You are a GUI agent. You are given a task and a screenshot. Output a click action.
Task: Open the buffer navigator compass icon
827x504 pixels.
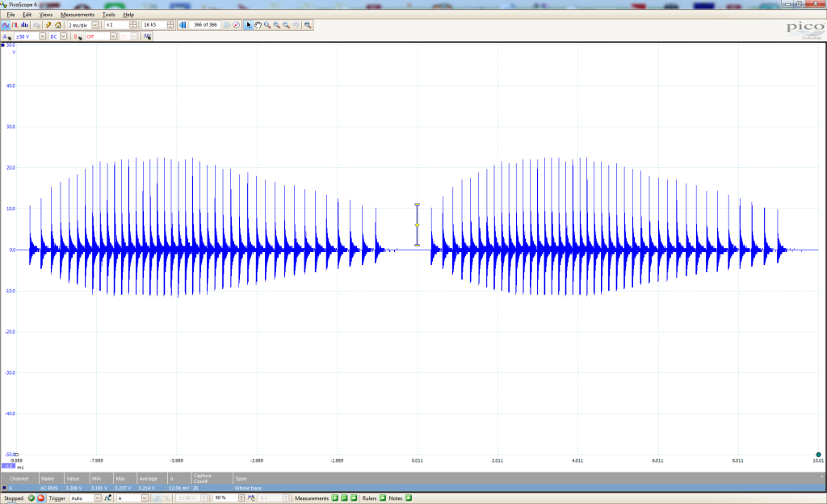click(x=237, y=25)
